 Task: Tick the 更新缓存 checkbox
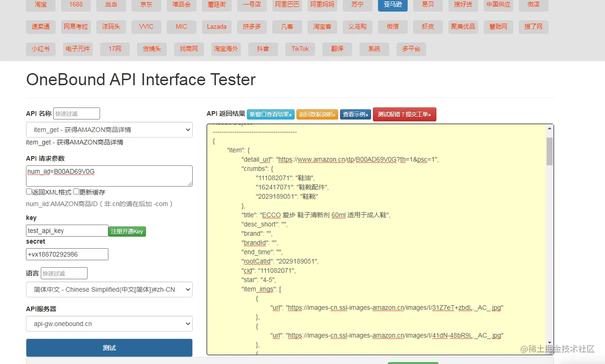(76, 192)
